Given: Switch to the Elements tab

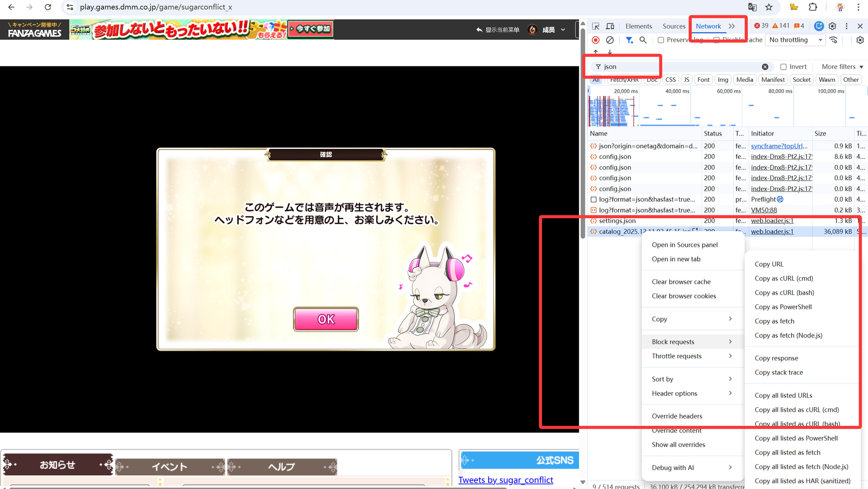Looking at the screenshot, I should pos(638,26).
